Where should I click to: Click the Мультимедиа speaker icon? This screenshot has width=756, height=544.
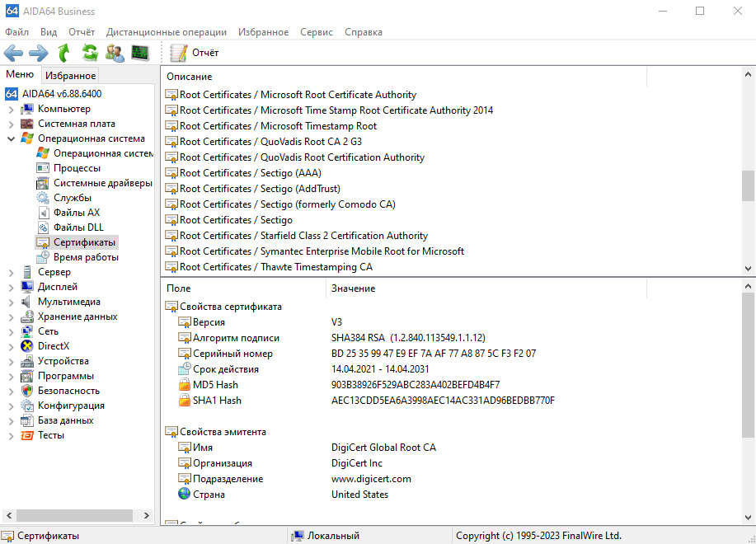pos(26,302)
